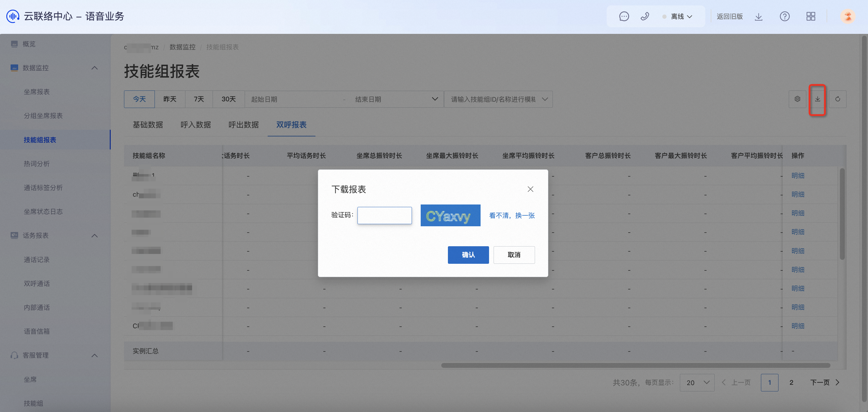
Task: Go to page 2
Action: [791, 383]
